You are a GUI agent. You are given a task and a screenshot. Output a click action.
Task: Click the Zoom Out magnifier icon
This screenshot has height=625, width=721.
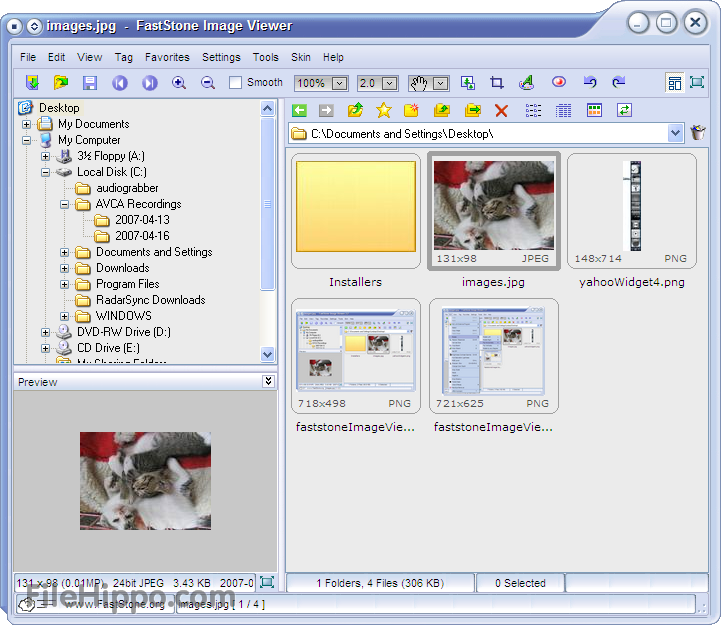pos(208,83)
